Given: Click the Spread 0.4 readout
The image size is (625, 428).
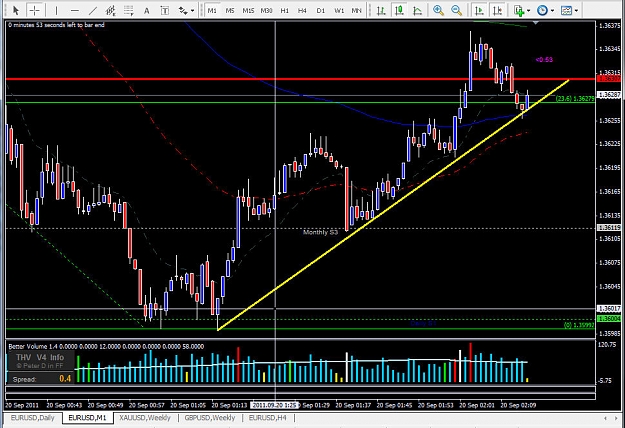Looking at the screenshot, I should pyautogui.click(x=41, y=379).
